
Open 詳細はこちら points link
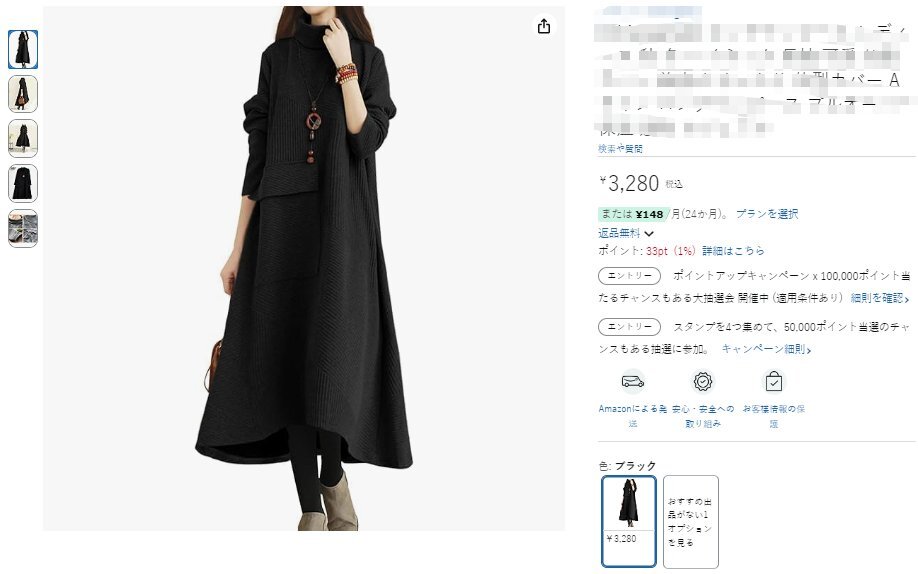click(733, 251)
